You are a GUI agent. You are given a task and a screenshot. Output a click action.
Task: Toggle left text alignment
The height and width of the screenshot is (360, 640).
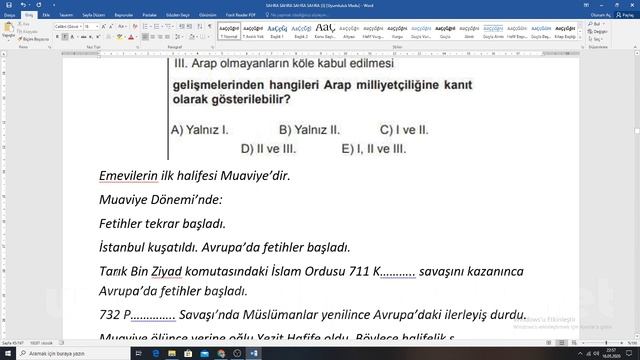coord(145,37)
